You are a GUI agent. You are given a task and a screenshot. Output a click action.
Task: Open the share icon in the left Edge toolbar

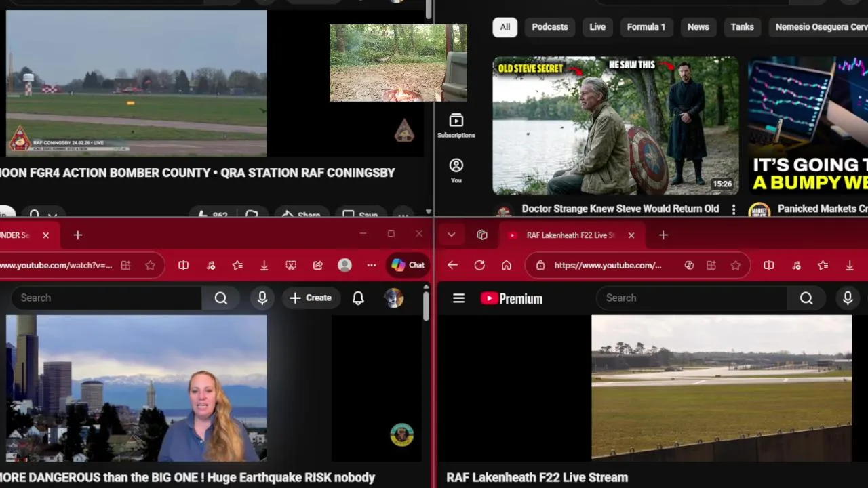pyautogui.click(x=318, y=266)
